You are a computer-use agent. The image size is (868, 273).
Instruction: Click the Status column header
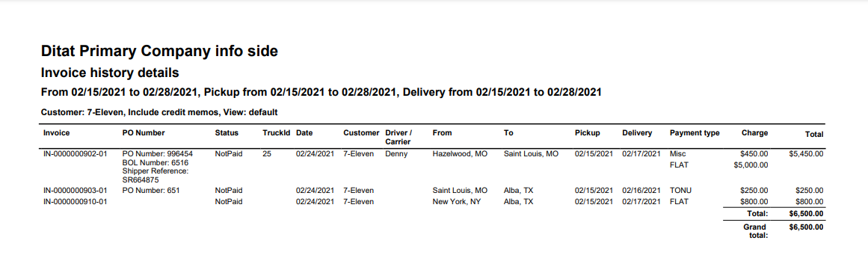click(227, 133)
